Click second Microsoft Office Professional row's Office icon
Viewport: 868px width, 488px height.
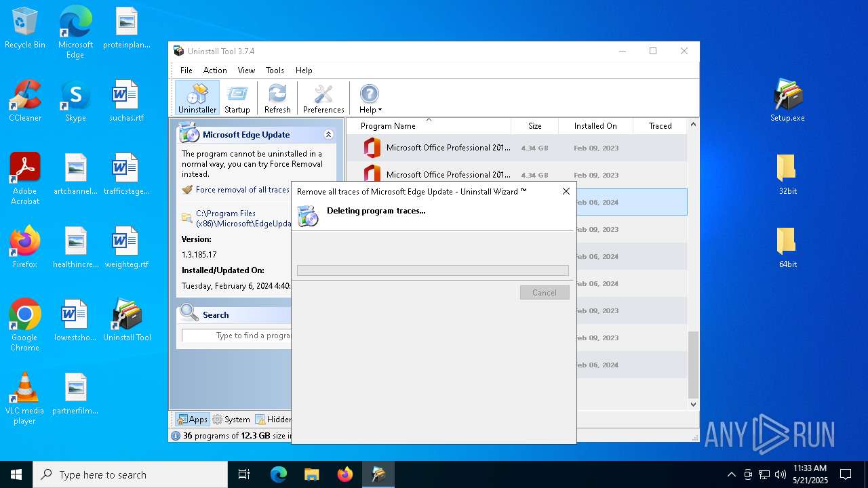pyautogui.click(x=372, y=174)
